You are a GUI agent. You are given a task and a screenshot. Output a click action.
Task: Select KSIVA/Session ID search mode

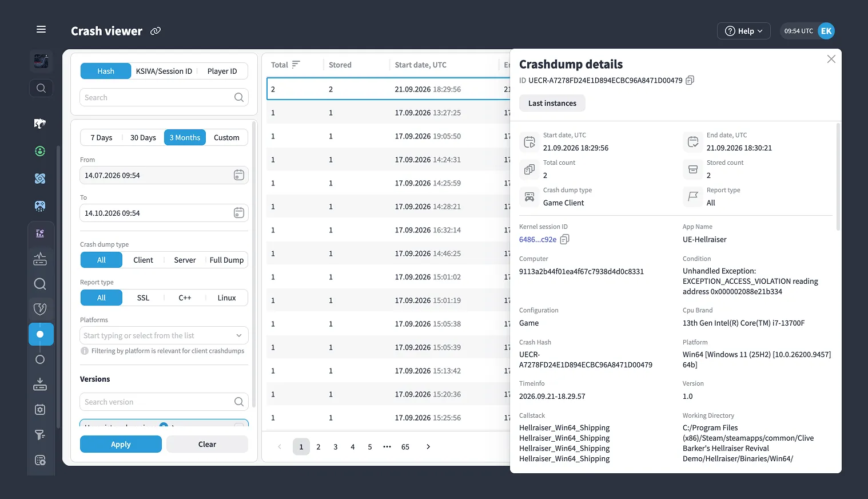(x=164, y=71)
